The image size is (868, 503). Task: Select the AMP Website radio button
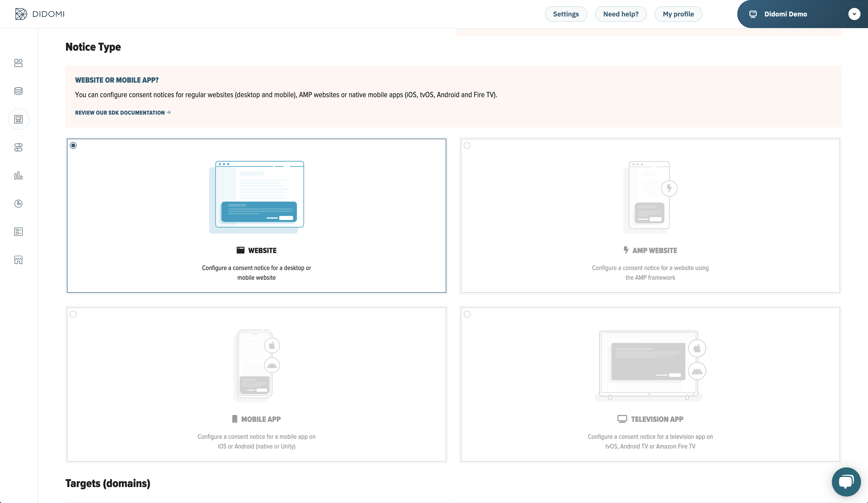467,145
